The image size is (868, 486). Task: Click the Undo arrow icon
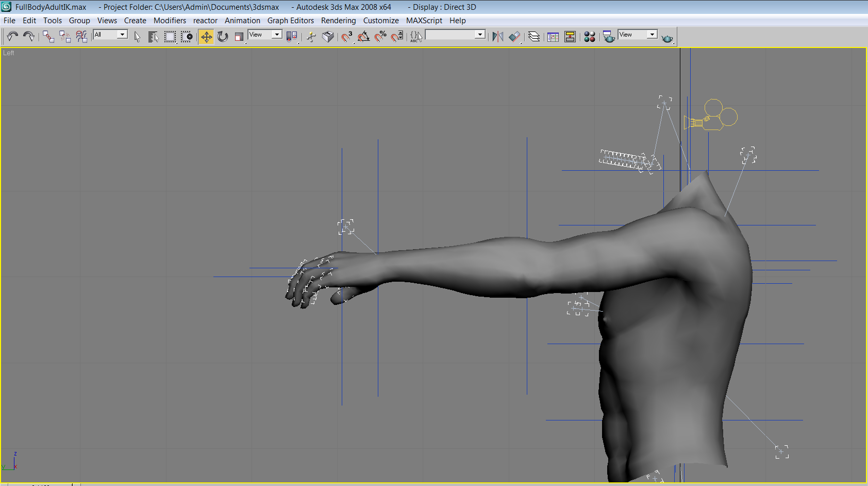[12, 36]
